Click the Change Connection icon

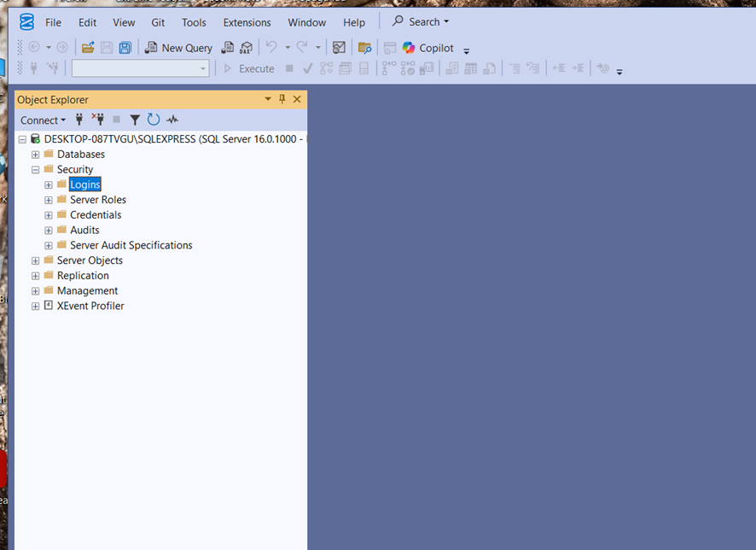click(x=53, y=68)
